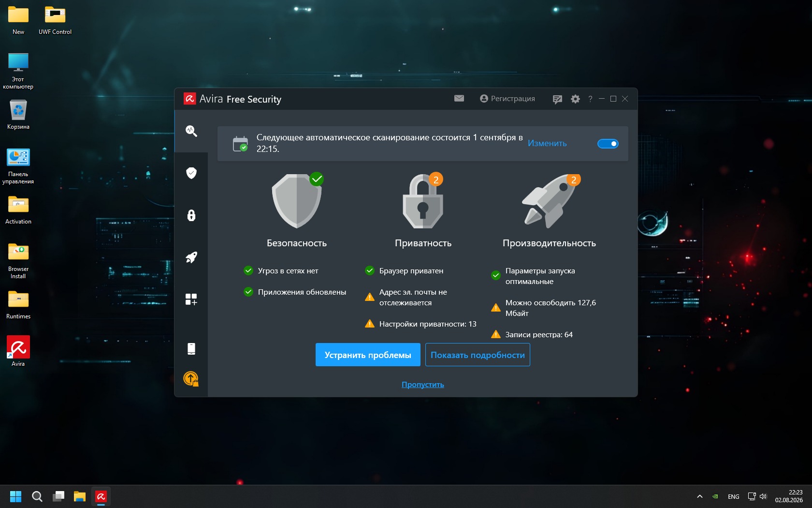
Task: Click Изменить to change scan schedule
Action: click(x=547, y=143)
